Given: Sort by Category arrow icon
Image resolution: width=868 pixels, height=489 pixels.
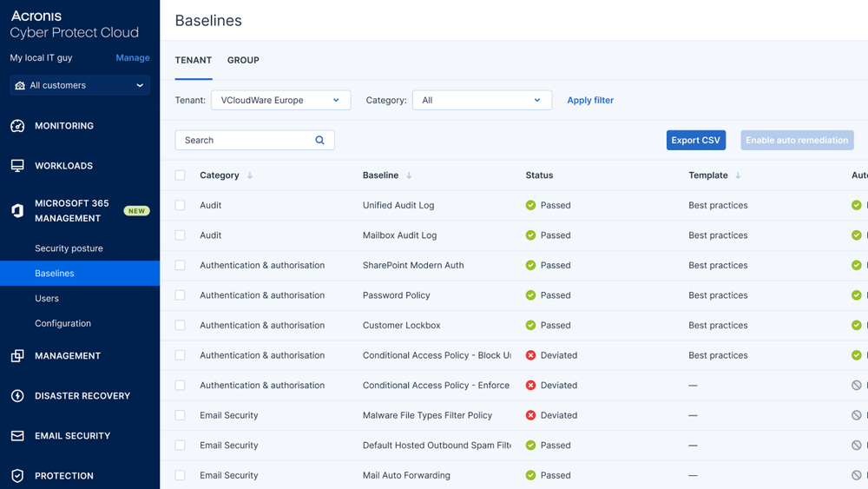Looking at the screenshot, I should [250, 175].
